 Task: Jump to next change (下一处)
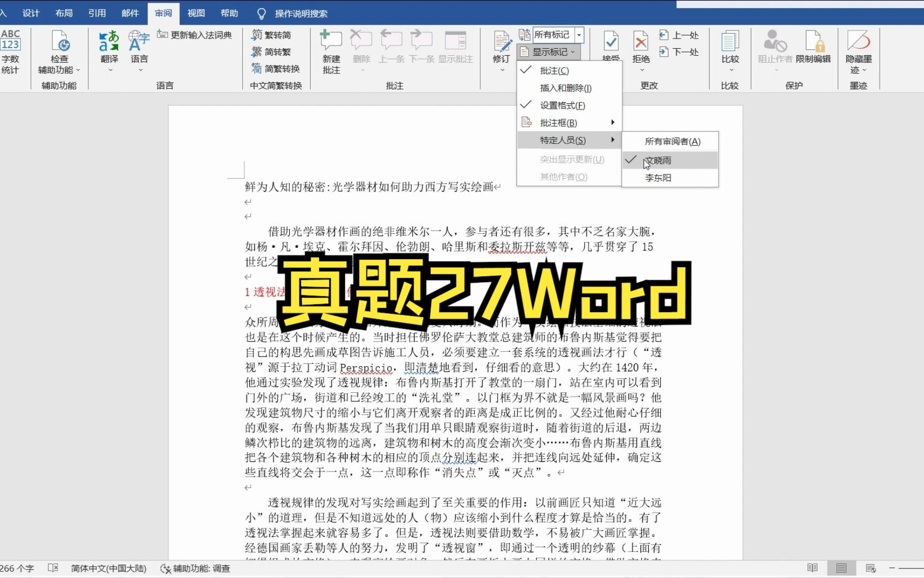(x=679, y=52)
